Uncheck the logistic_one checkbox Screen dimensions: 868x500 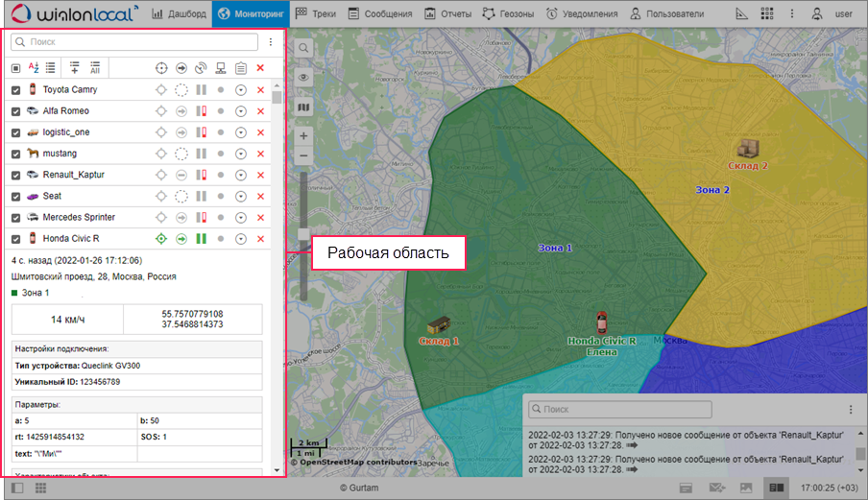click(x=16, y=132)
